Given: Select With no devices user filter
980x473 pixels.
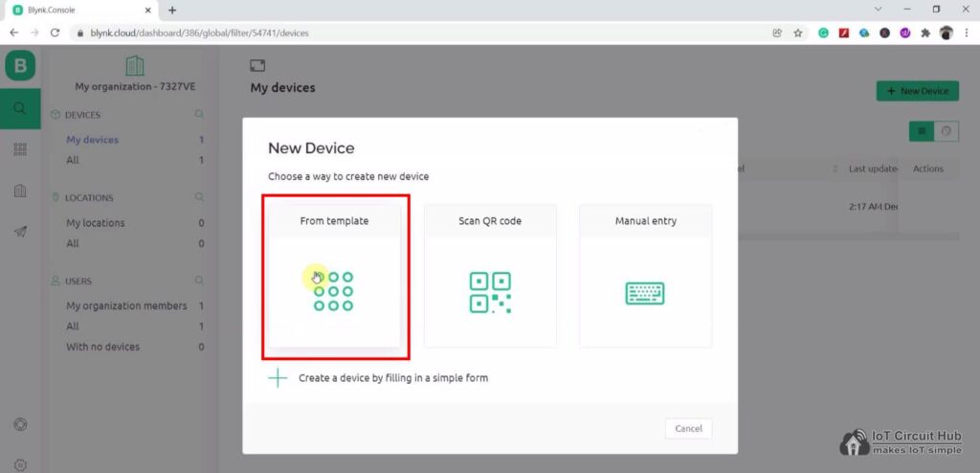Looking at the screenshot, I should point(102,347).
